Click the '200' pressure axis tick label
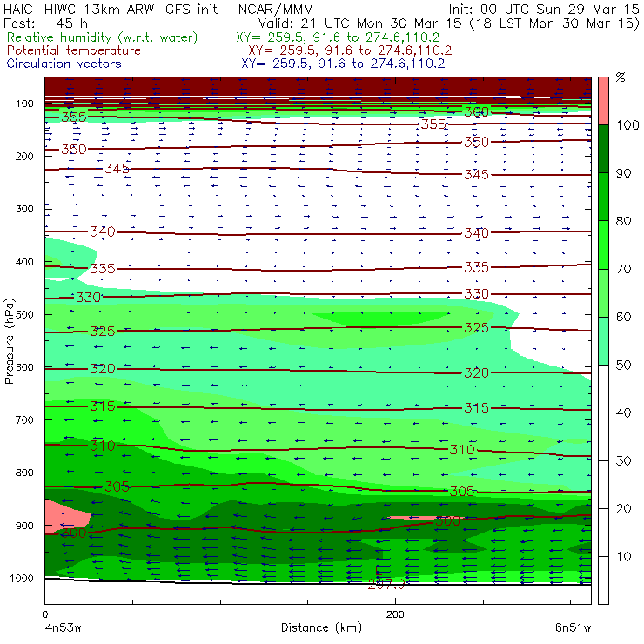 [x=24, y=156]
